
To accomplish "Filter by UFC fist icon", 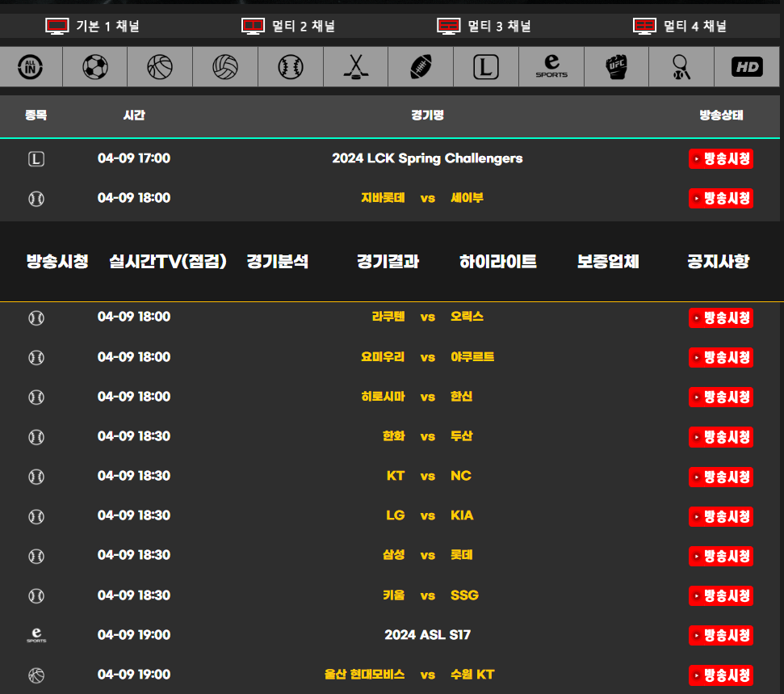I will pyautogui.click(x=617, y=66).
